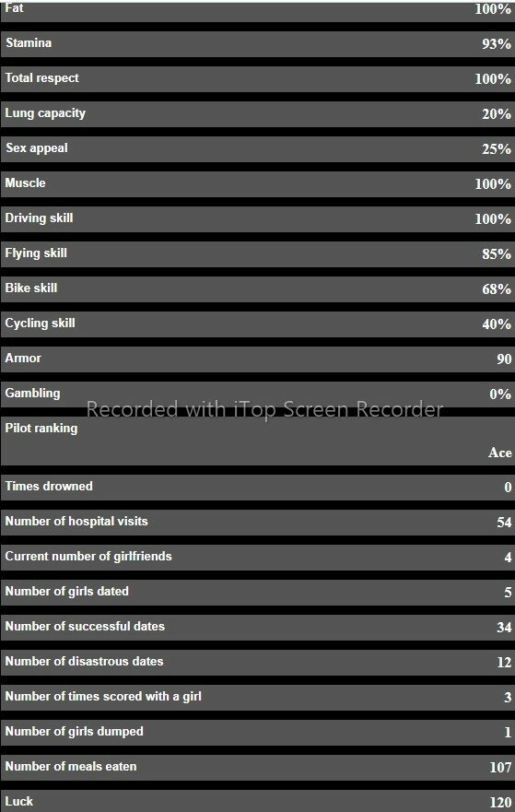515x812 pixels.
Task: Click Number of disastrous dates row
Action: tap(257, 663)
